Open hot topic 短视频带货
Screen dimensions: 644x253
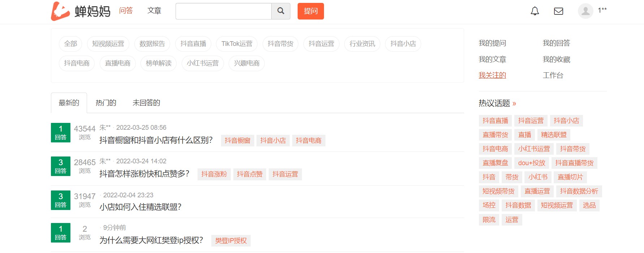pyautogui.click(x=498, y=191)
